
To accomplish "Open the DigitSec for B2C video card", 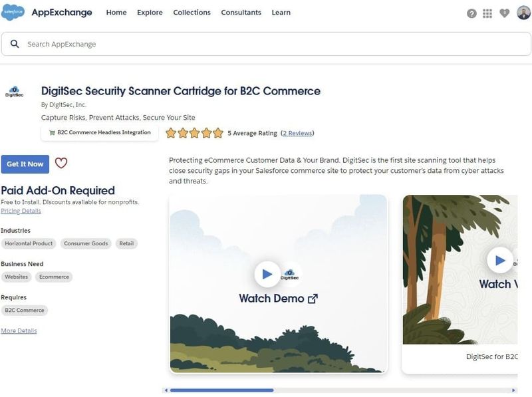I will click(460, 285).
